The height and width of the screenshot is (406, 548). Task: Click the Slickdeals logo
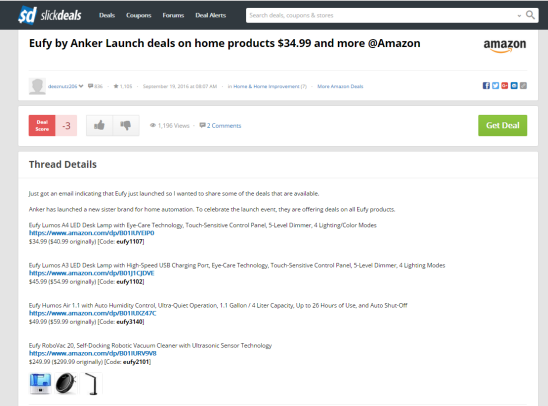[x=50, y=15]
